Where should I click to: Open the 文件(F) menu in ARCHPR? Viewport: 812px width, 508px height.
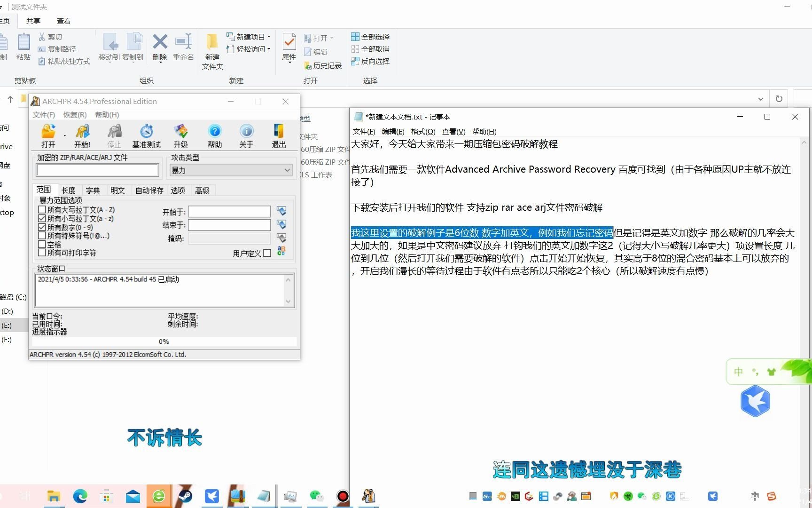click(44, 115)
